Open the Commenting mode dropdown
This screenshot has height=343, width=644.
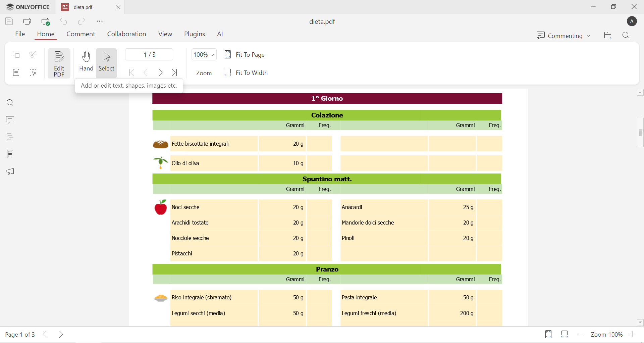(563, 36)
